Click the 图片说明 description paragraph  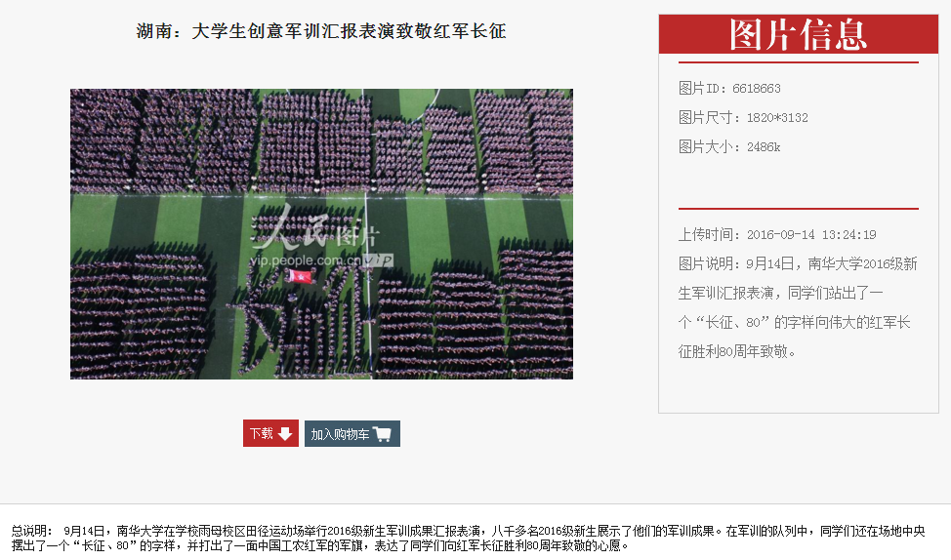pos(798,307)
